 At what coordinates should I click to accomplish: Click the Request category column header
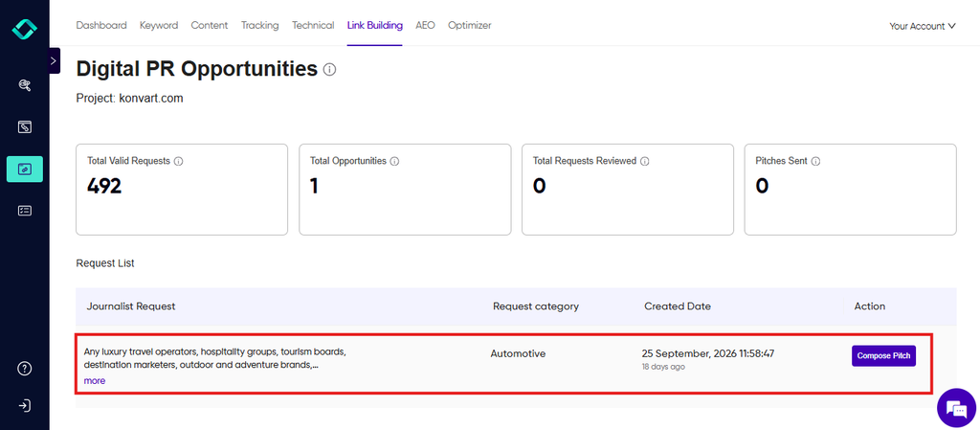click(x=536, y=306)
